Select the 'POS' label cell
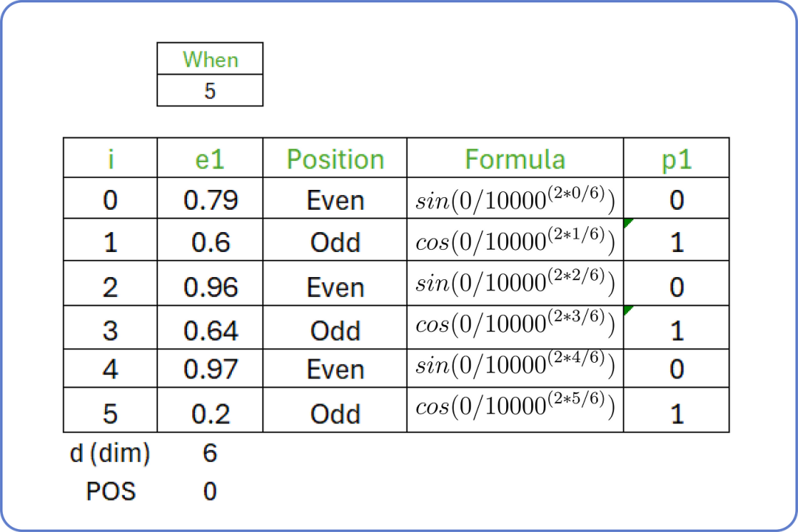 [x=110, y=491]
